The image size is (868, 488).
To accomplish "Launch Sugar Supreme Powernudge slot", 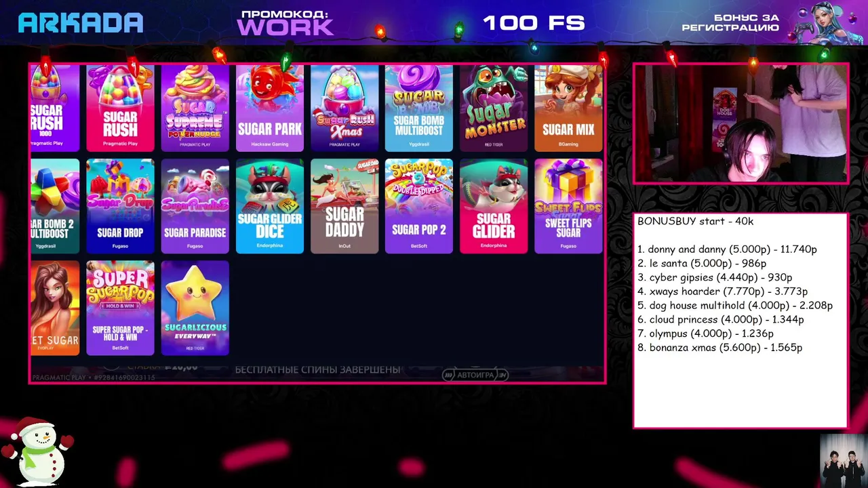I will (195, 108).
